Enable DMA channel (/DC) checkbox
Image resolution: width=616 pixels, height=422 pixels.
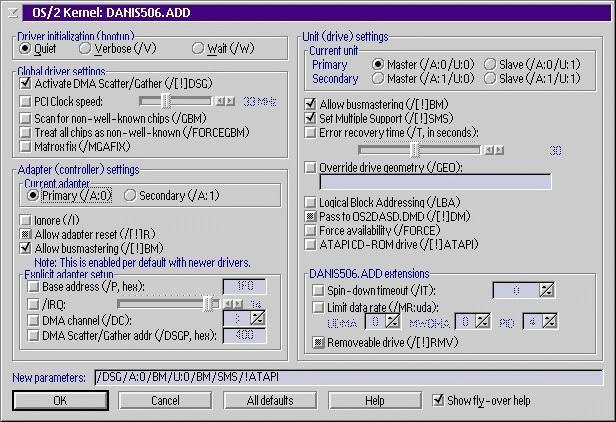[x=33, y=320]
